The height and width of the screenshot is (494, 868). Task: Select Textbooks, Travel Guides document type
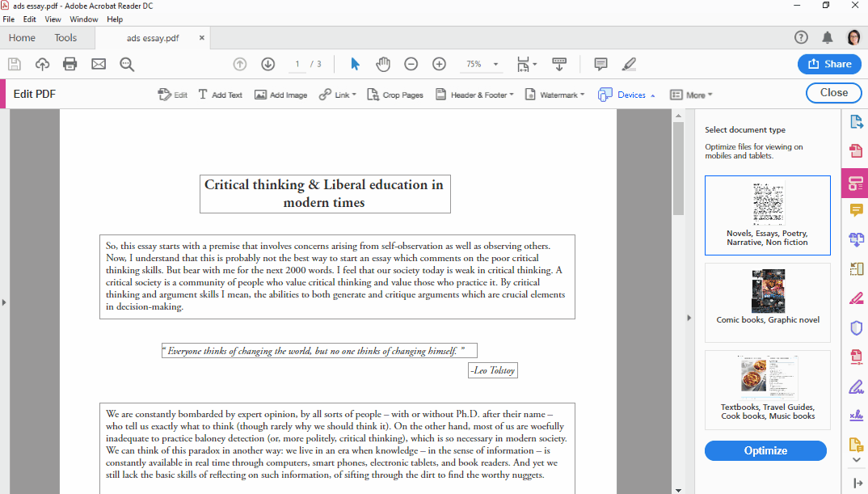(x=767, y=390)
